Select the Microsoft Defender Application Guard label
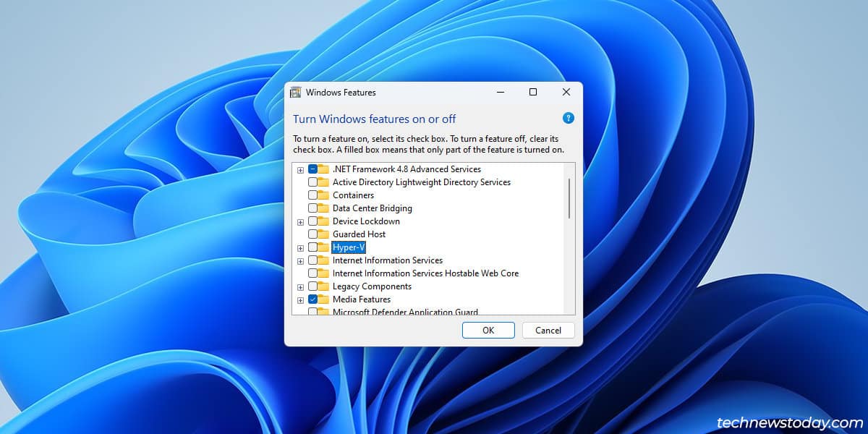 click(405, 312)
